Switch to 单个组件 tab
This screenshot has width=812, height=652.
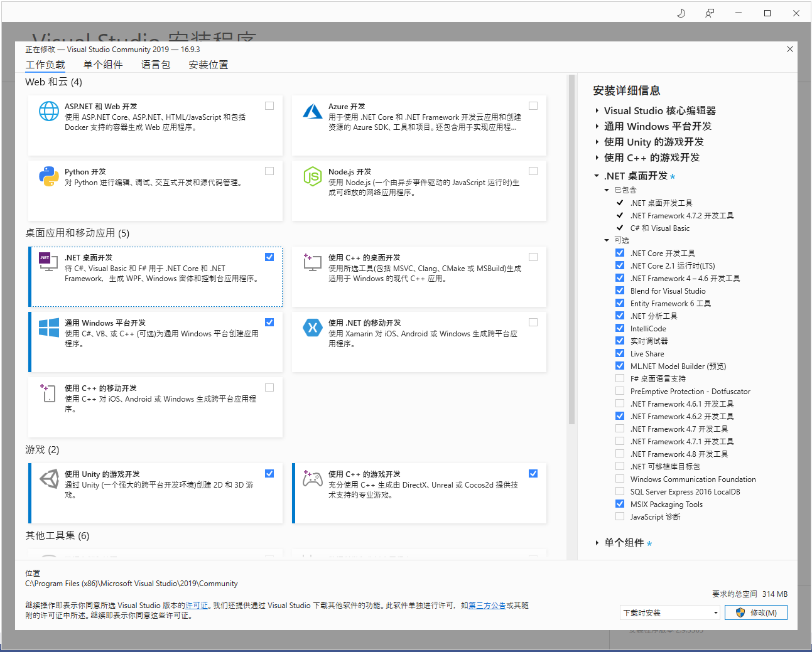point(103,65)
